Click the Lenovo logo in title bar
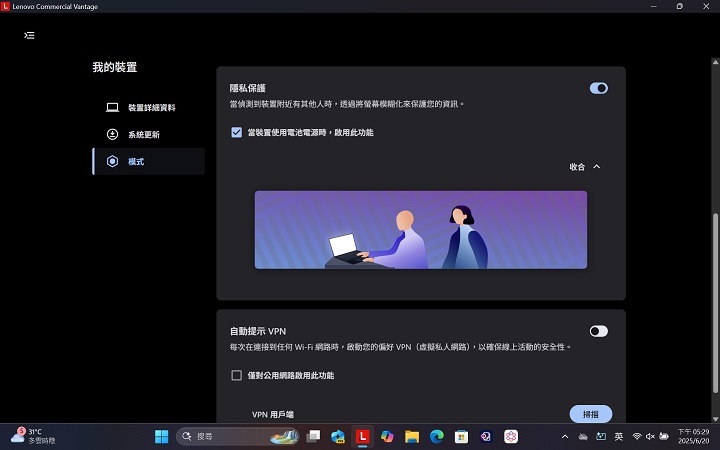720x450 pixels. (6, 6)
